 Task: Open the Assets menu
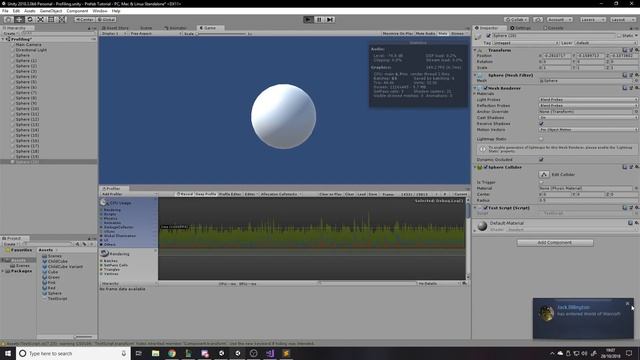[x=29, y=11]
